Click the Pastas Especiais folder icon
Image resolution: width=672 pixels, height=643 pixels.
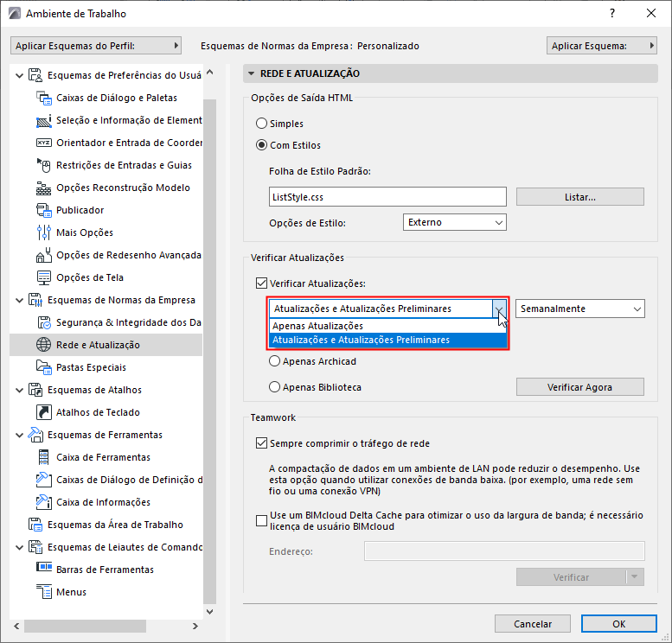point(44,367)
